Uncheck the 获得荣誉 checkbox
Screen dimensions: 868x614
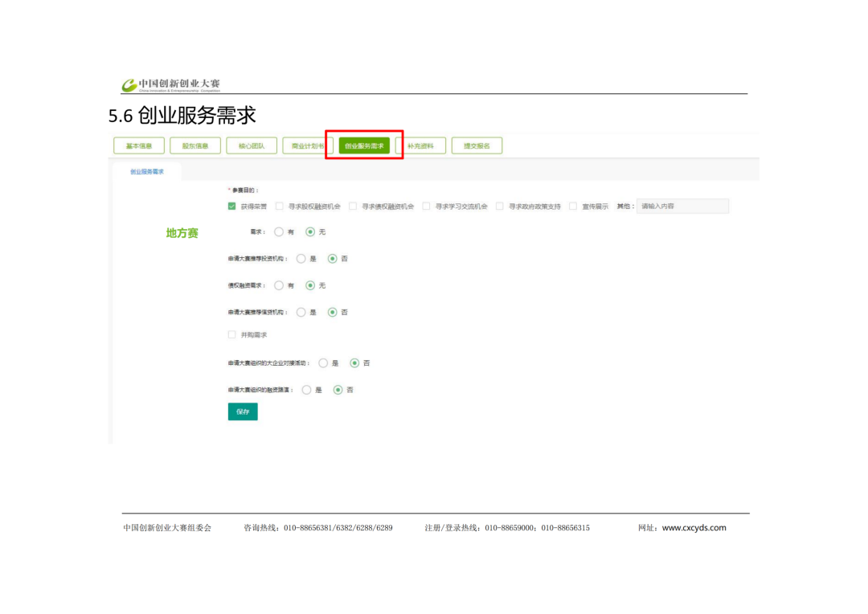[x=232, y=207]
